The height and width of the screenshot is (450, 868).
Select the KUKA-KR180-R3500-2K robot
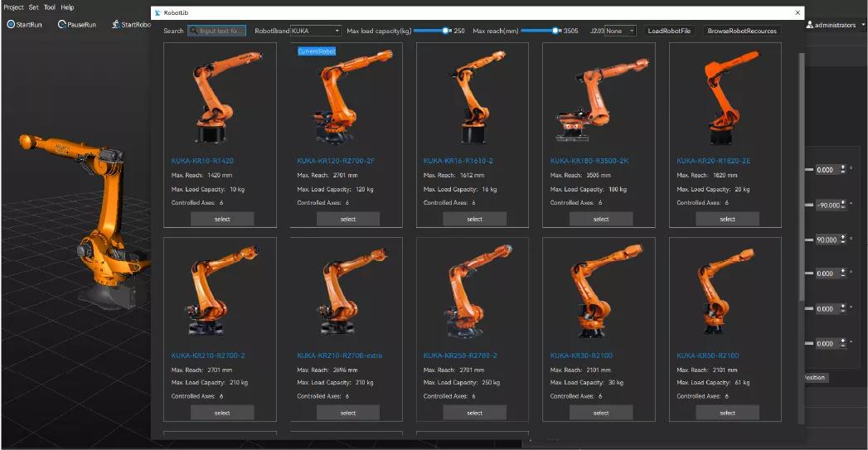(x=601, y=219)
